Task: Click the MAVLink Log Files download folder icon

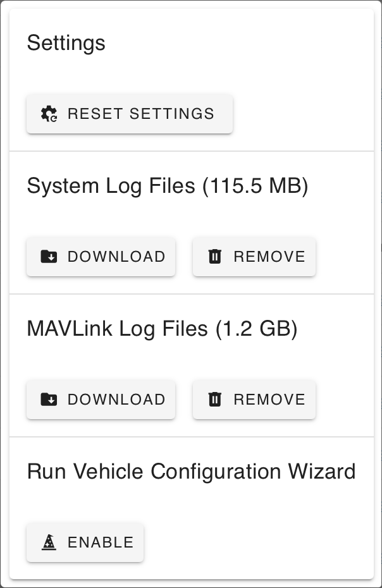Action: tap(49, 400)
